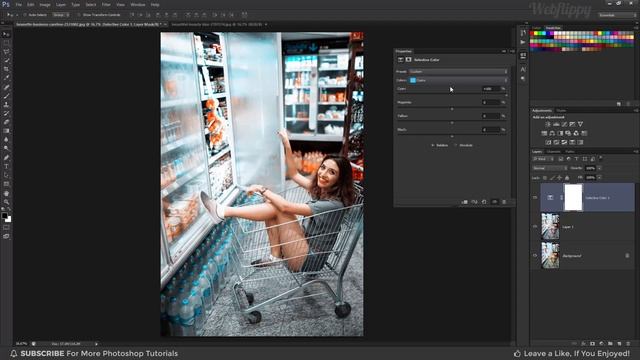The image size is (640, 360).
Task: Move the Cyan slider handle
Action: pos(507,95)
